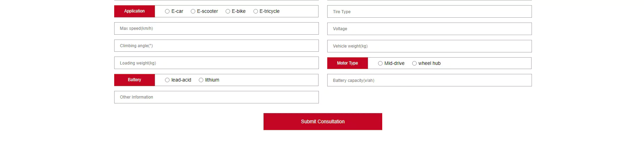
Task: Click the red Battery label
Action: pos(134,80)
